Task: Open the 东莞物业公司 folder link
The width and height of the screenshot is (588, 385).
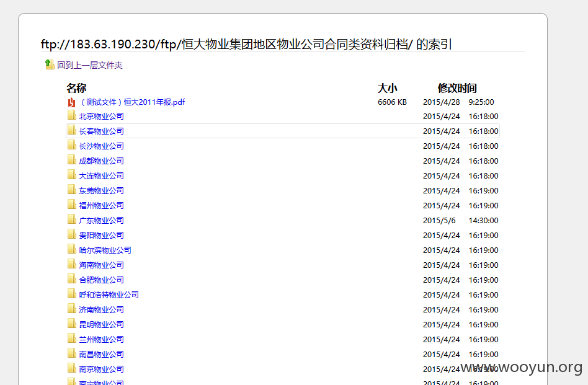Action: point(101,190)
